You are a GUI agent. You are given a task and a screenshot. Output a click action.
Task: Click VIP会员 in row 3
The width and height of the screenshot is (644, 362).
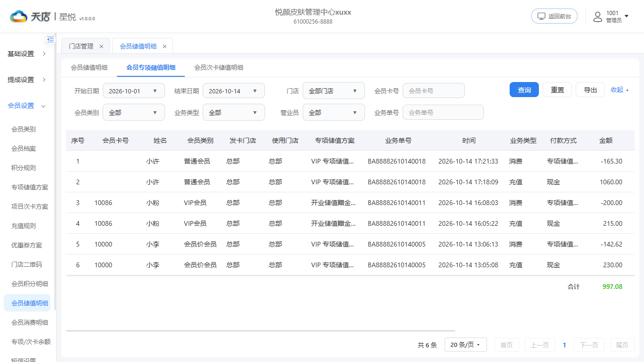point(195,203)
